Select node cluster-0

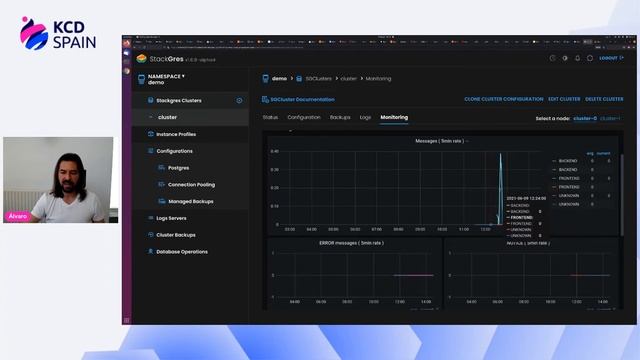585,118
